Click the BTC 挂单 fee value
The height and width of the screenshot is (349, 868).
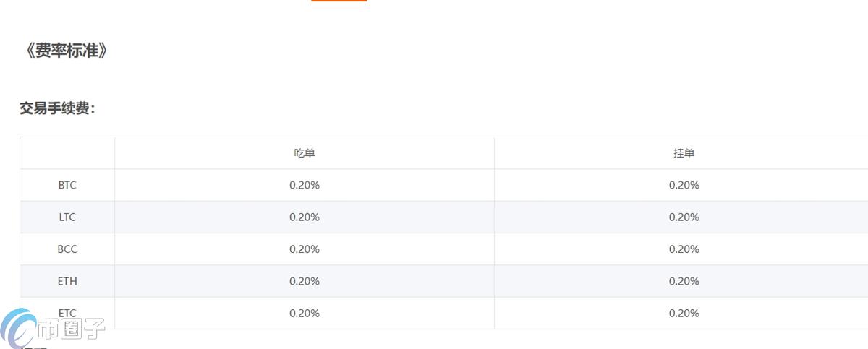[x=684, y=185]
